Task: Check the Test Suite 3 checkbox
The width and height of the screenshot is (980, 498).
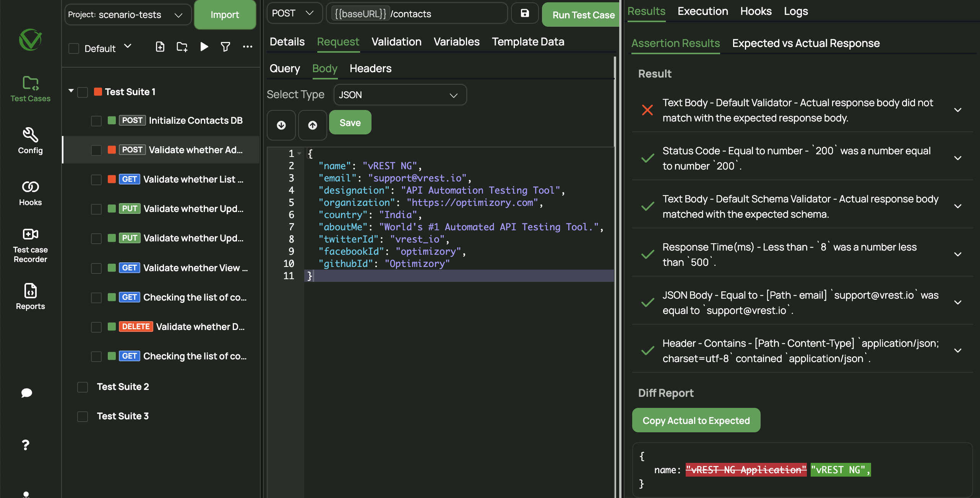Action: point(83,416)
